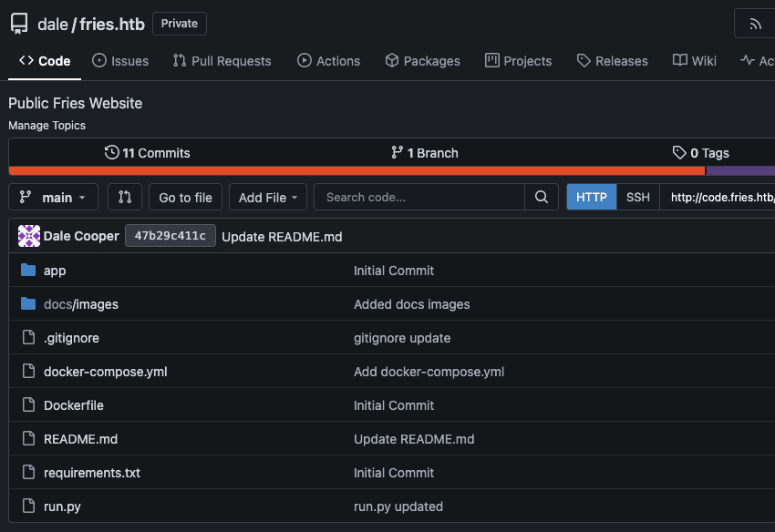Viewport: 775px width, 532px height.
Task: Open the dale owner link
Action: [53, 25]
